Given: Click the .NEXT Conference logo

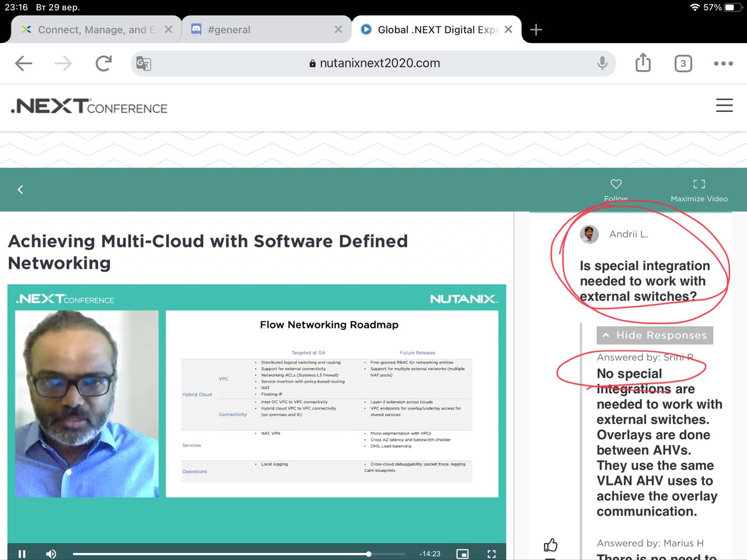Looking at the screenshot, I should (x=89, y=106).
